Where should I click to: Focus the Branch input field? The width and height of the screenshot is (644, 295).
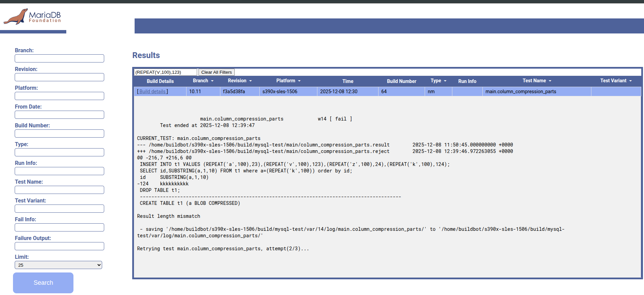click(59, 58)
